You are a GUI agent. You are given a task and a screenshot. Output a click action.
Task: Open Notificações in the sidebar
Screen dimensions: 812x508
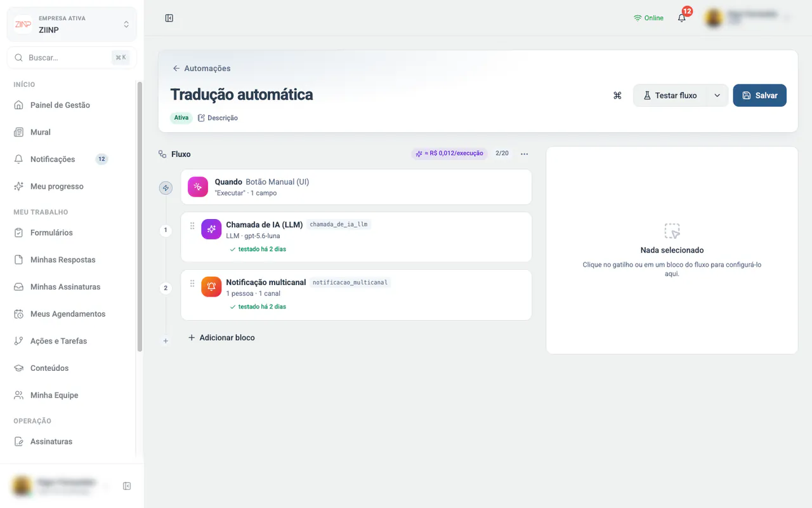[x=72, y=159]
